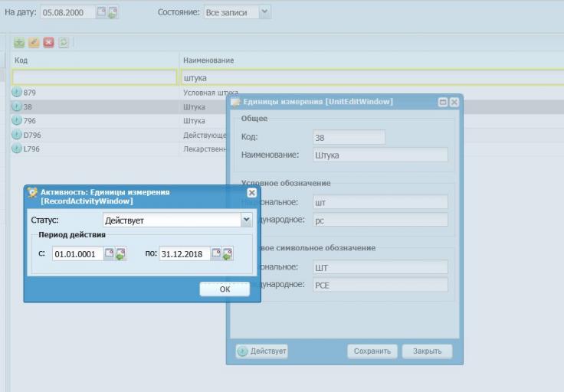564x392 pixels.
Task: Expand the Статус dropdown arrow
Action: [247, 220]
